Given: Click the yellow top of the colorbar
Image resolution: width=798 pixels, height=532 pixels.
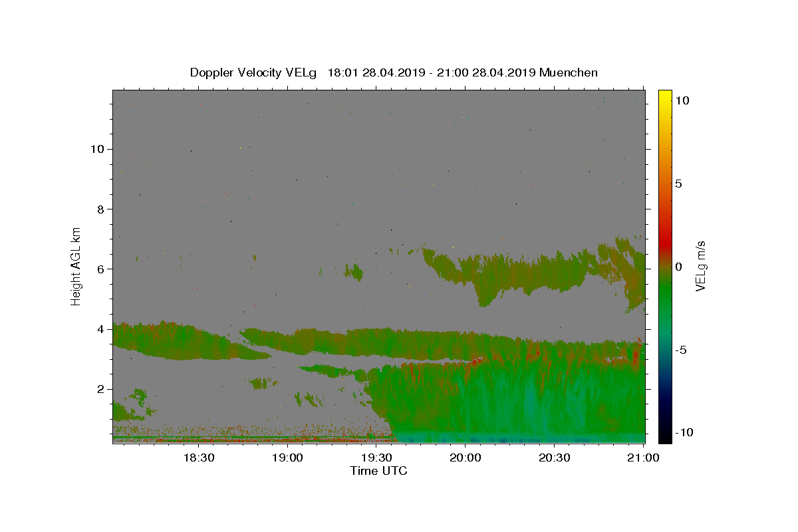Looking at the screenshot, I should [x=664, y=96].
